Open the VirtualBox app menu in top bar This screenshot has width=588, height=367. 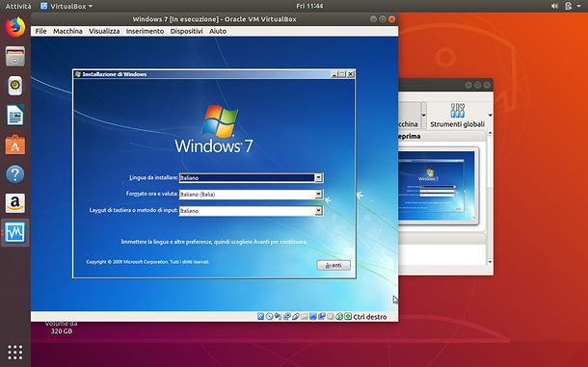pos(67,6)
